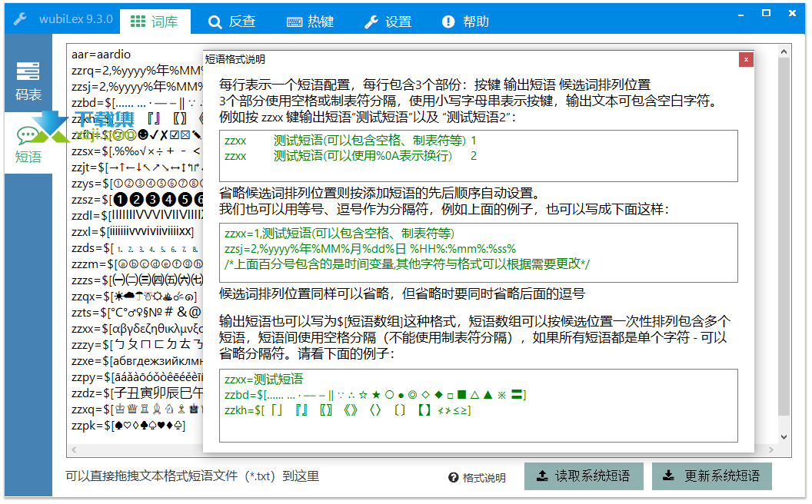This screenshot has width=812, height=504.
Task: Select the 短语 sidebar item
Action: point(28,144)
